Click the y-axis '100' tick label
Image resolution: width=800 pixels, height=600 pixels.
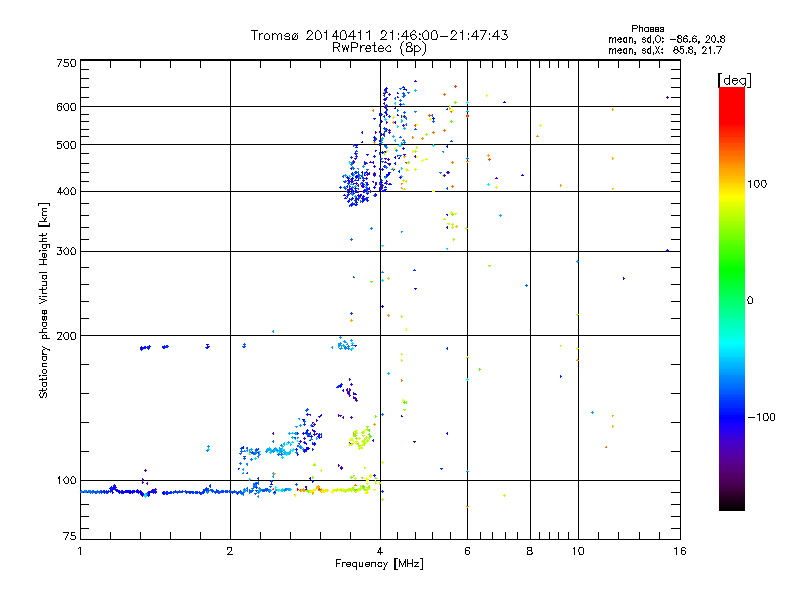[x=67, y=480]
